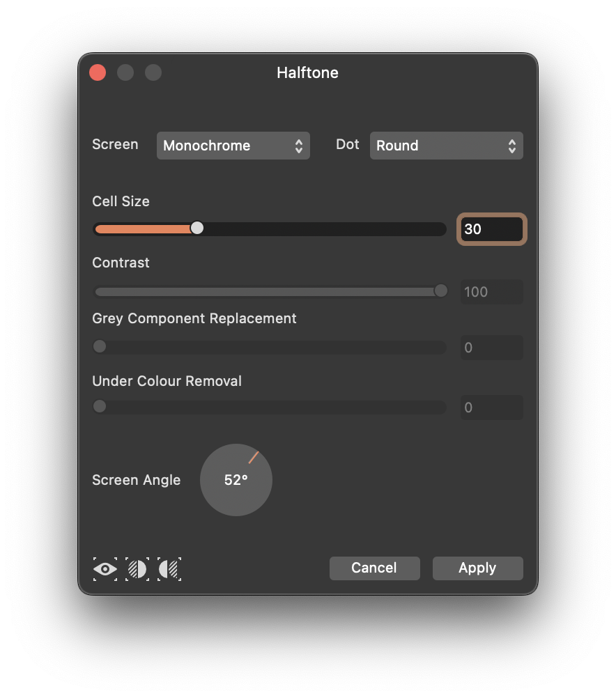Click the Under Colour Removal value field

point(491,408)
